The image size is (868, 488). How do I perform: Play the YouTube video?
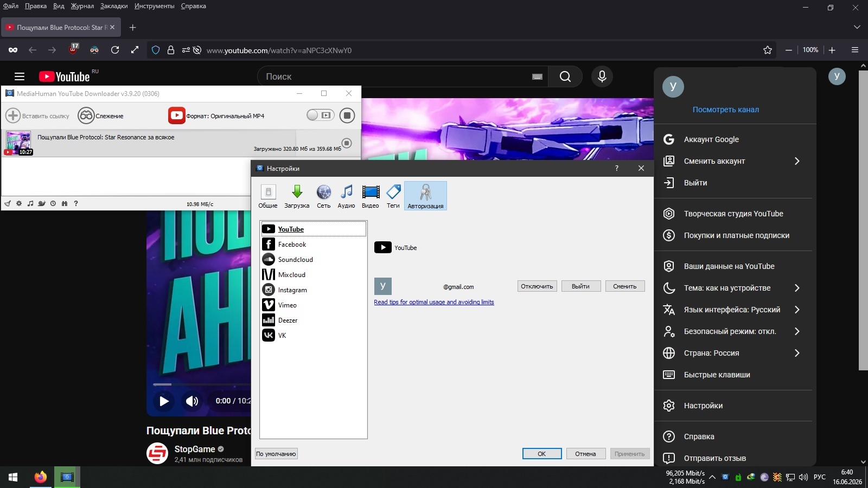click(164, 401)
